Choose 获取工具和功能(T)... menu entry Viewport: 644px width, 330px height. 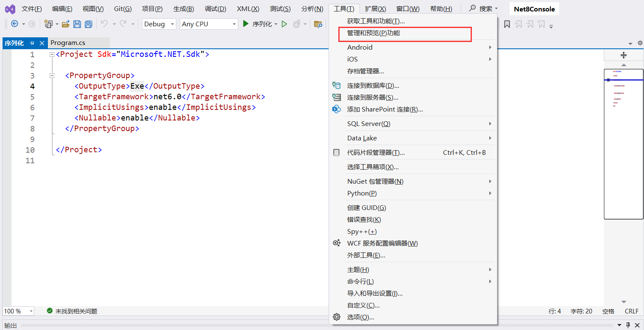click(x=413, y=21)
